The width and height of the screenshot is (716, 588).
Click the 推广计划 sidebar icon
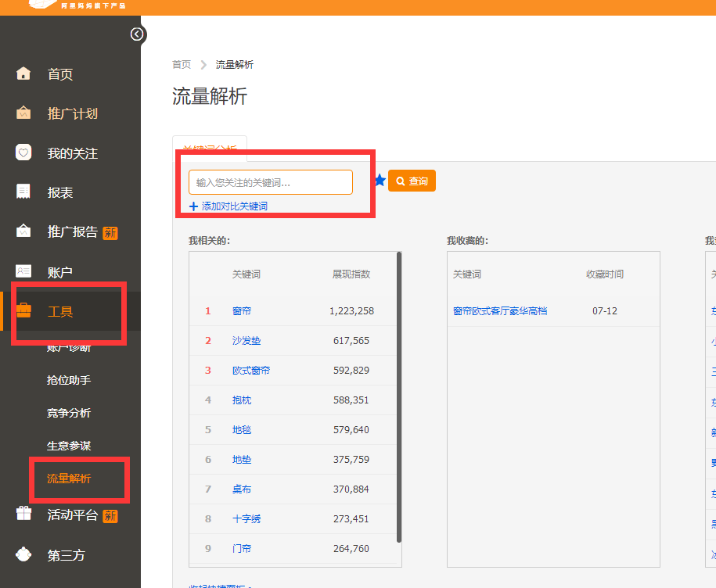pos(23,113)
